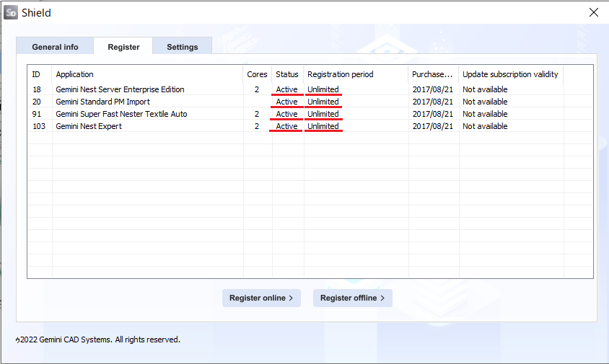The image size is (609, 364).
Task: Click Not available in Gemini Nest Expert row
Action: pos(485,126)
